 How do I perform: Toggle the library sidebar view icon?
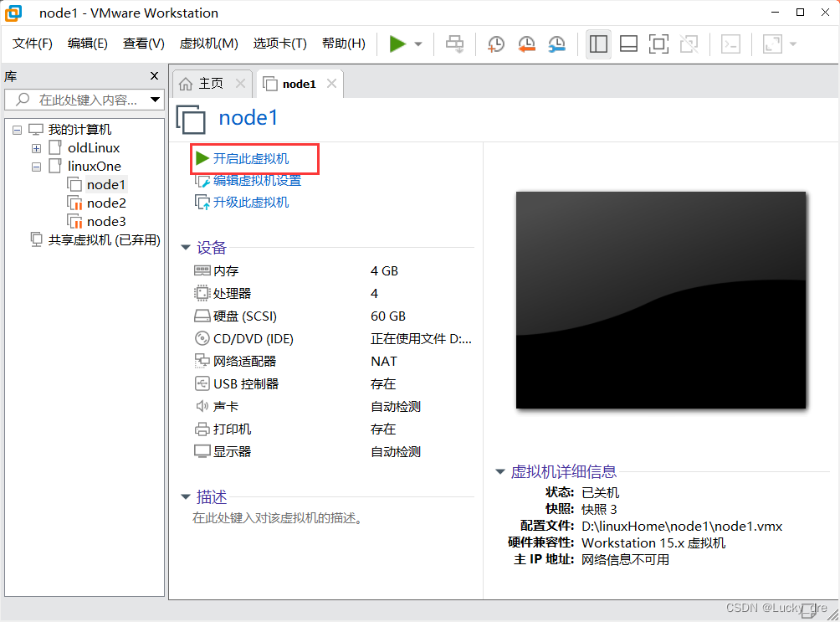pyautogui.click(x=598, y=44)
